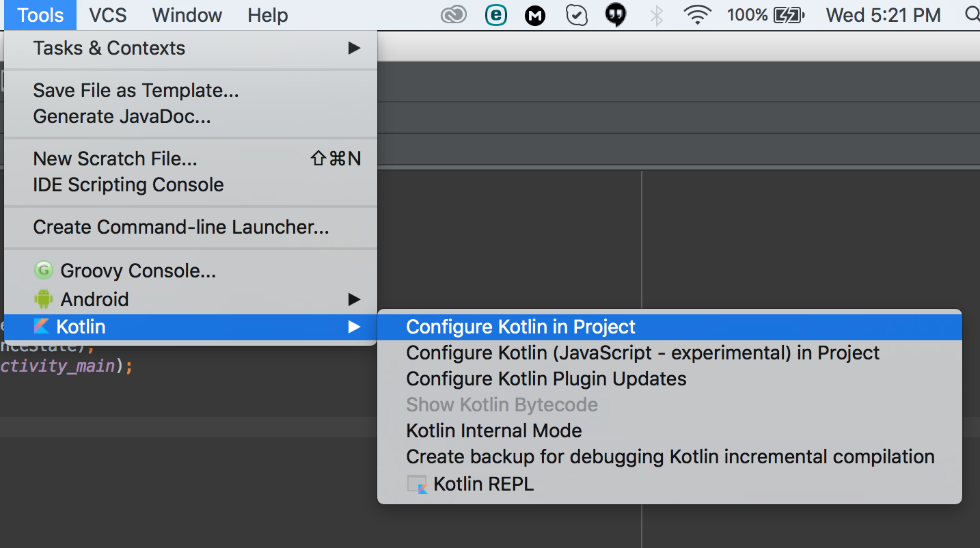
Task: Expand Tasks & Contexts submenu
Action: (191, 49)
